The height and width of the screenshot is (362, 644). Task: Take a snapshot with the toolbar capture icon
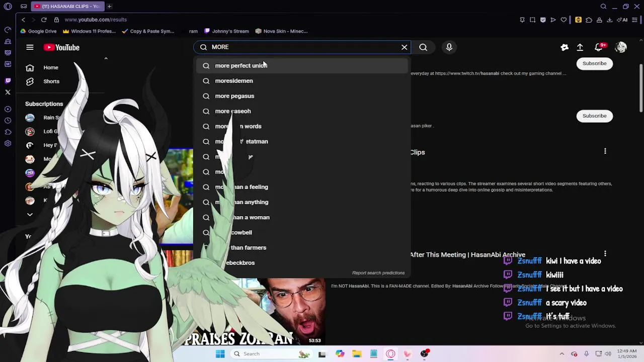click(x=532, y=20)
